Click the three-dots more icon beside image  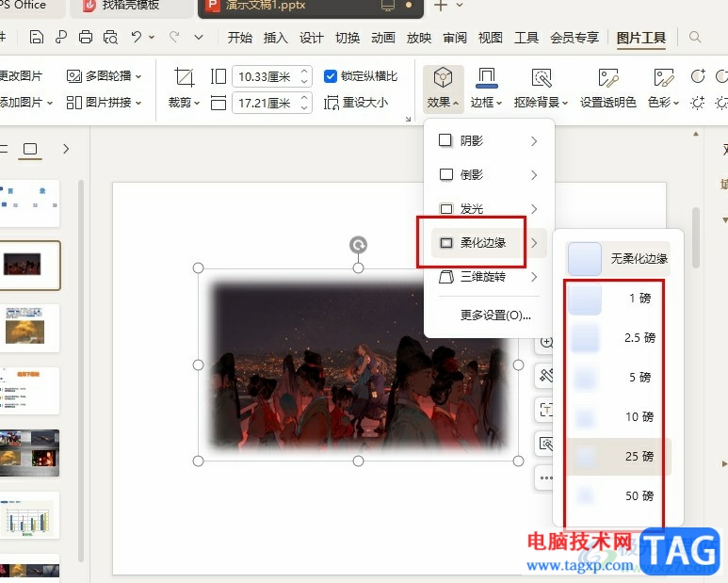point(546,478)
